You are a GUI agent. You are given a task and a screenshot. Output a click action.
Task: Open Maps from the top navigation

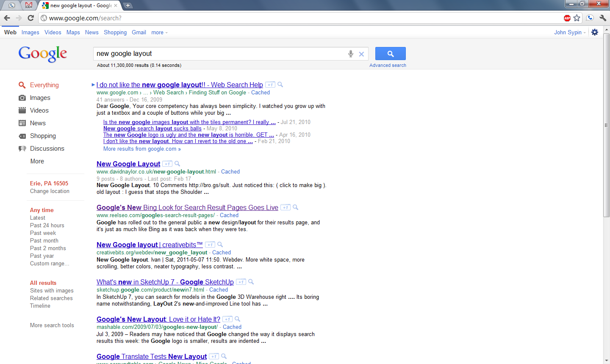[x=73, y=32]
